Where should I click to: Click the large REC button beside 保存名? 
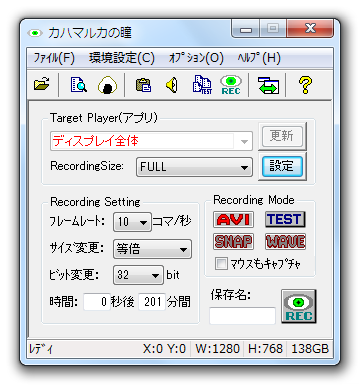tap(299, 306)
